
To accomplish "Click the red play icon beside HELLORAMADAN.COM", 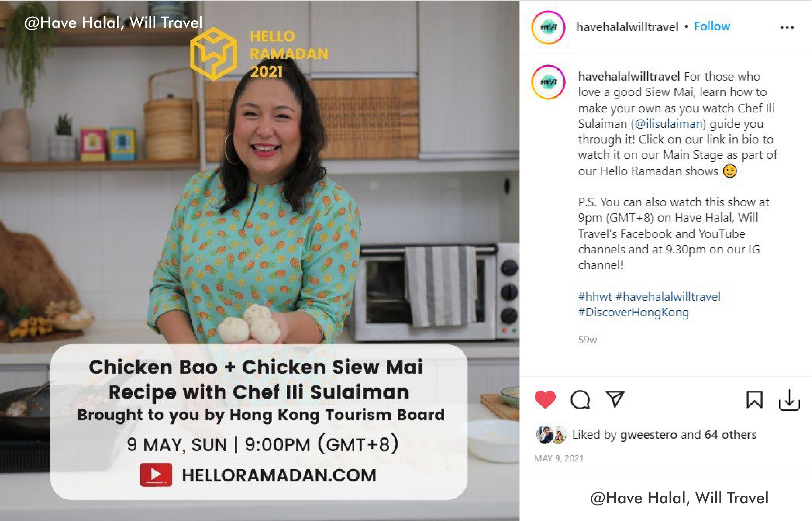I will [x=156, y=475].
